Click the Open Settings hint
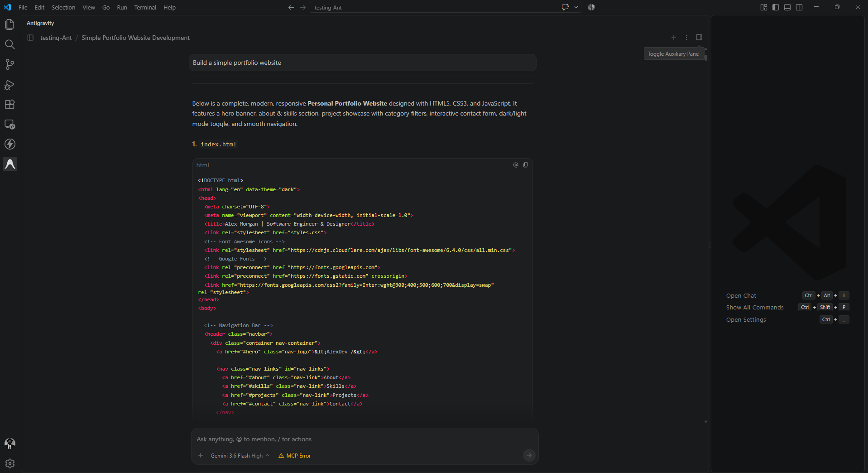Image resolution: width=868 pixels, height=473 pixels. point(746,319)
